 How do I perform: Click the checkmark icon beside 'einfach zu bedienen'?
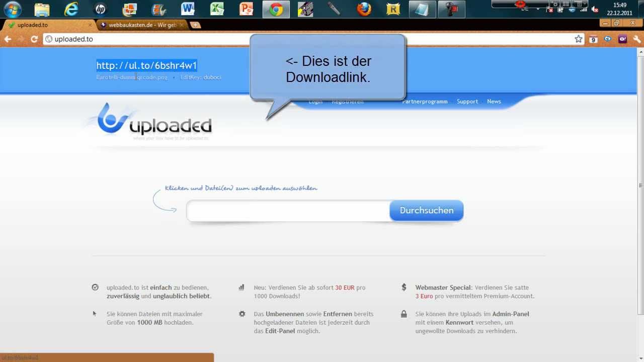pos(95,288)
